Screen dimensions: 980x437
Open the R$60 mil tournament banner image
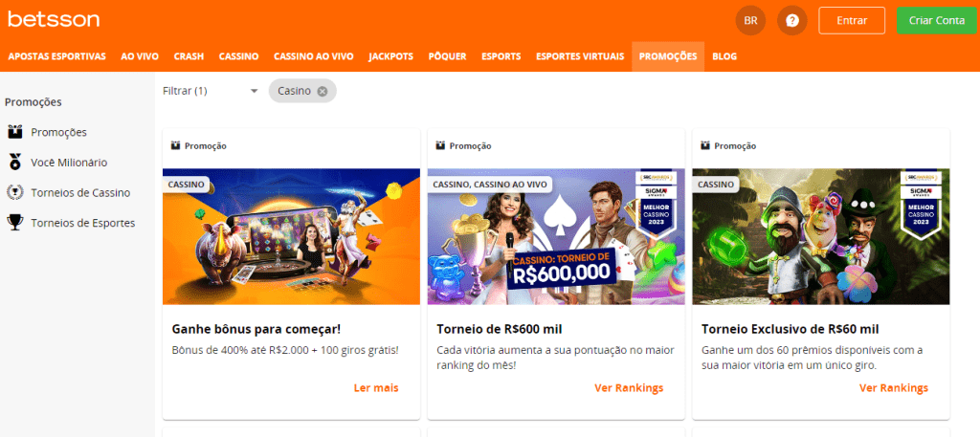tap(820, 236)
